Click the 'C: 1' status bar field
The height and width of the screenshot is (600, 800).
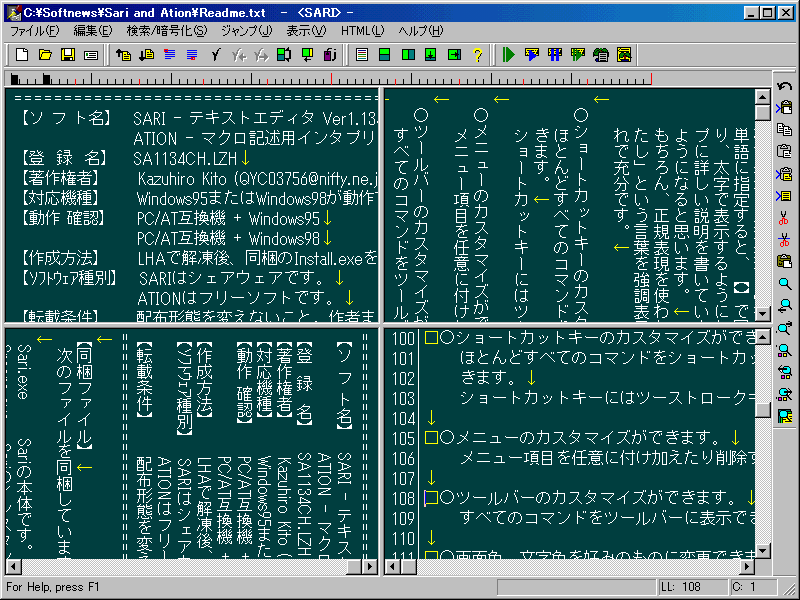click(754, 587)
